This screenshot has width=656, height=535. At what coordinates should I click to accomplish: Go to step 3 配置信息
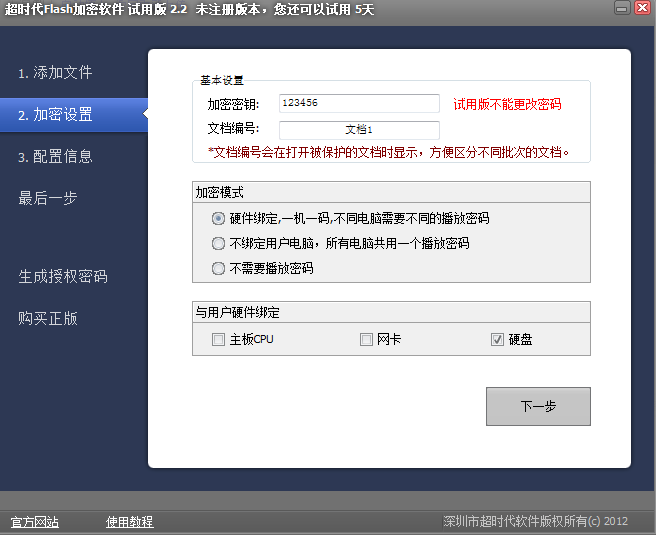55,157
